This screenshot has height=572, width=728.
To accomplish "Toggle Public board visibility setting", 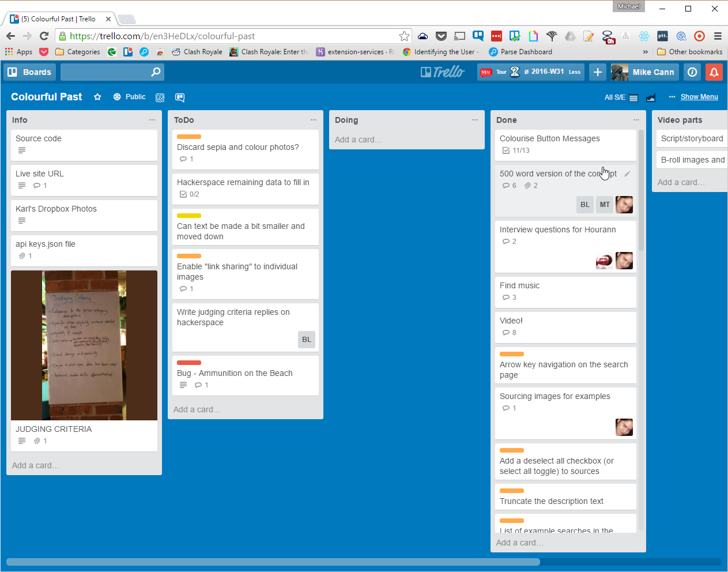I will coord(130,97).
